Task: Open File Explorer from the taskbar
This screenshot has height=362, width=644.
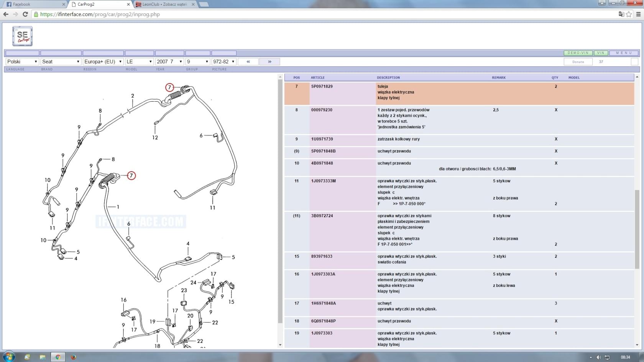Action: tap(43, 357)
